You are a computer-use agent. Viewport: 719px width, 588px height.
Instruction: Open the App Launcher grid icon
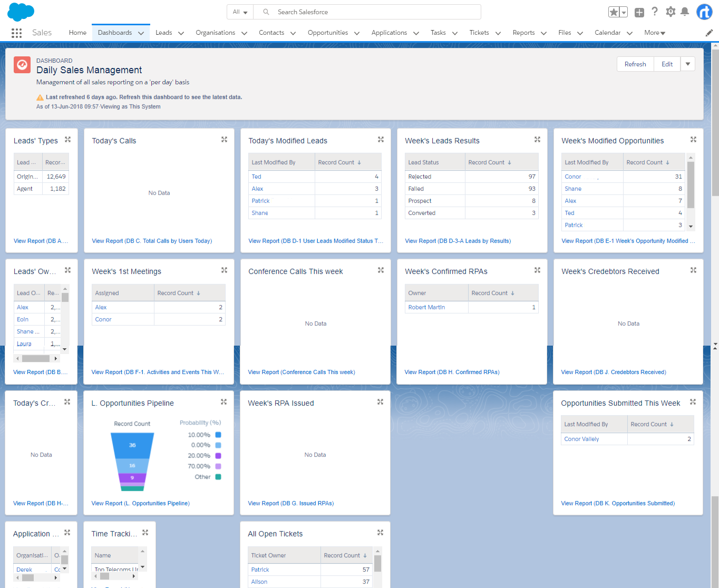[x=16, y=33]
